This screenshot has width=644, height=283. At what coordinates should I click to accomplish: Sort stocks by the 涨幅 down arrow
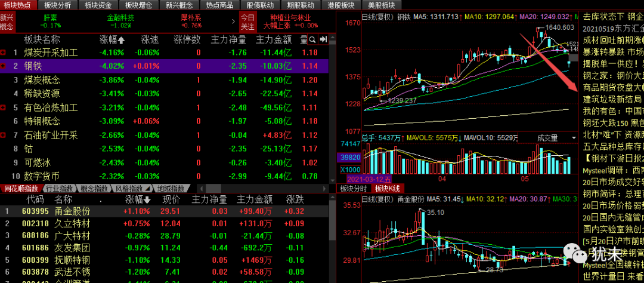click(147, 200)
